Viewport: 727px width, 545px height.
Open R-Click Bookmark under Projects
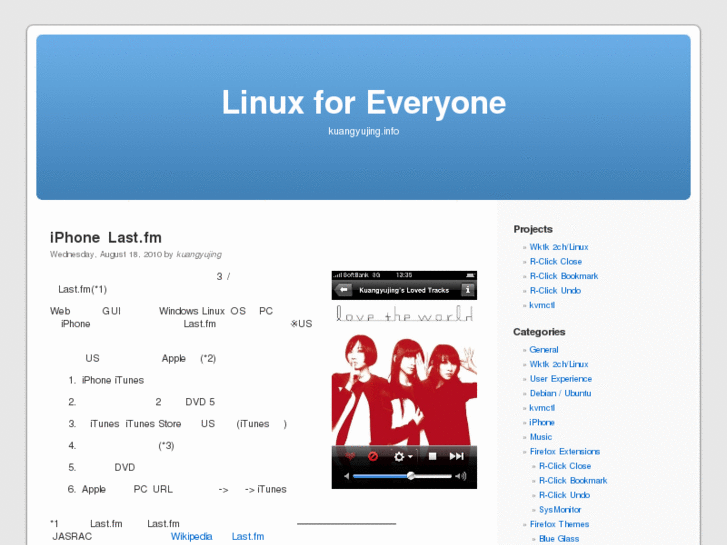(x=564, y=276)
